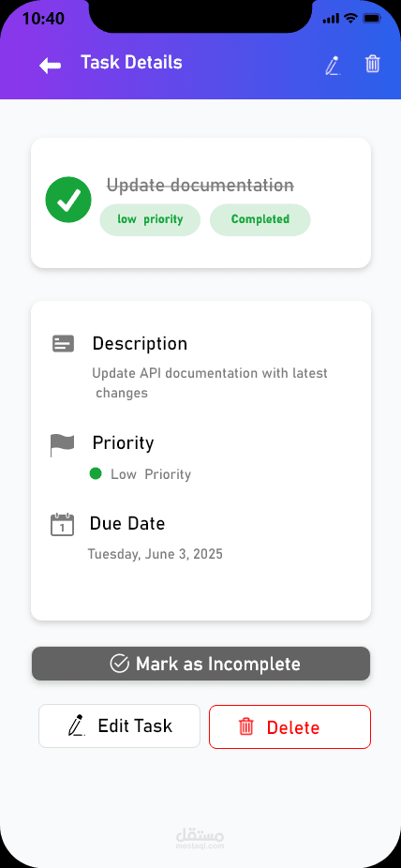The width and height of the screenshot is (401, 868).
Task: Click the 'Tuesday, June 3, 2025' date text
Action: coord(156,554)
